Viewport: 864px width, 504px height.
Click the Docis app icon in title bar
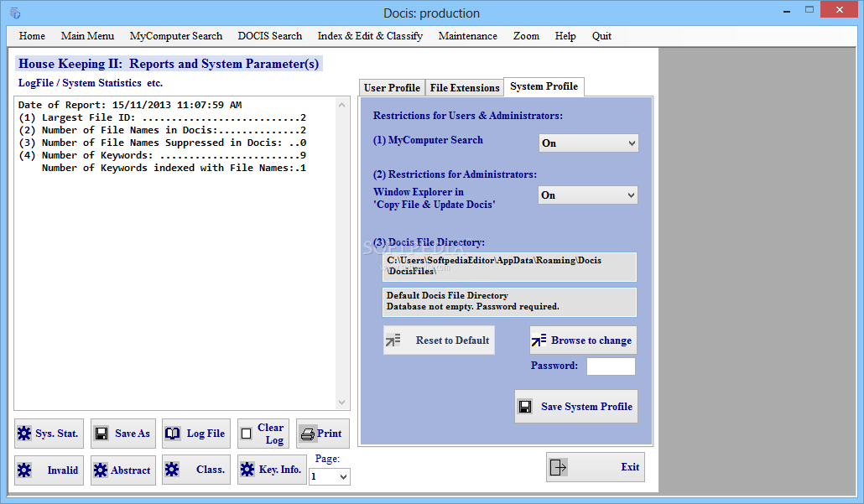tap(15, 13)
